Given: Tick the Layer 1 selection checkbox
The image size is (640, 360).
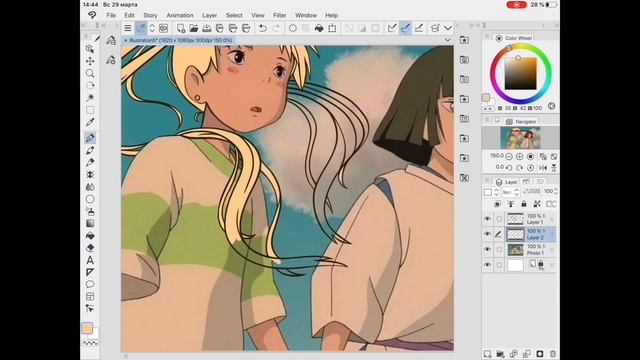Looking at the screenshot, I should (x=499, y=219).
